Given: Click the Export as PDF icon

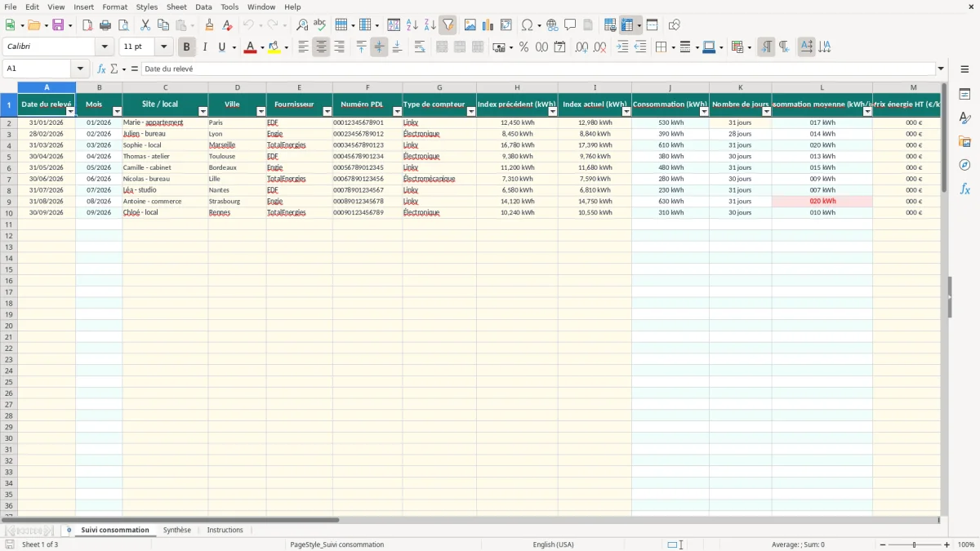Looking at the screenshot, I should pos(87,25).
